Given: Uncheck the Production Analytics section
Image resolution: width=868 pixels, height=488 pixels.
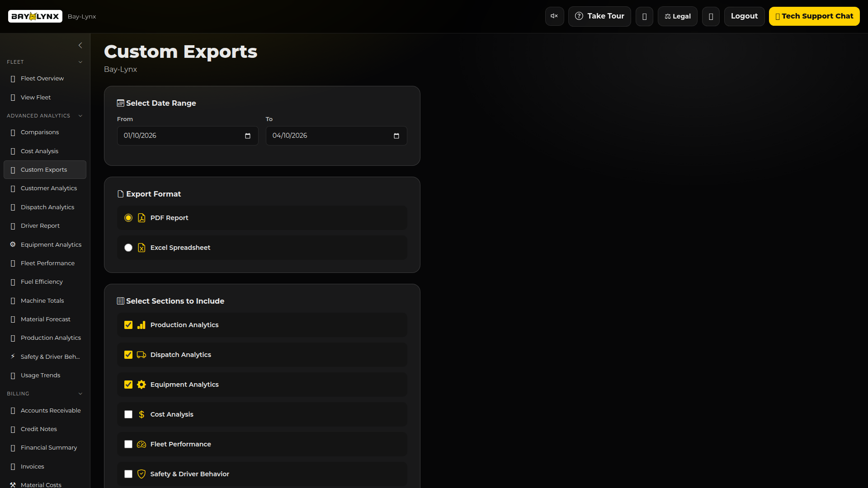Looking at the screenshot, I should pyautogui.click(x=128, y=324).
